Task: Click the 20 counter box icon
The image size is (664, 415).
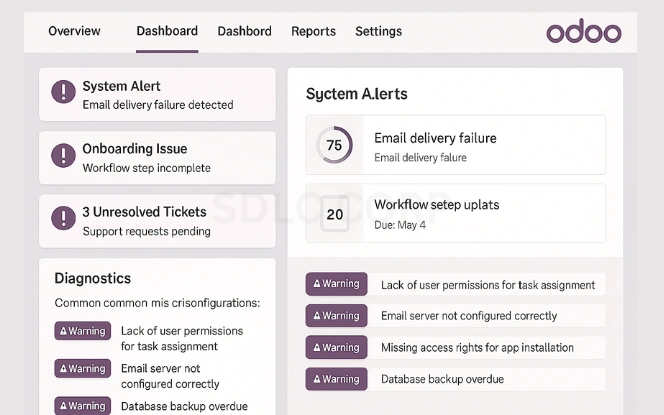Action: [x=335, y=214]
